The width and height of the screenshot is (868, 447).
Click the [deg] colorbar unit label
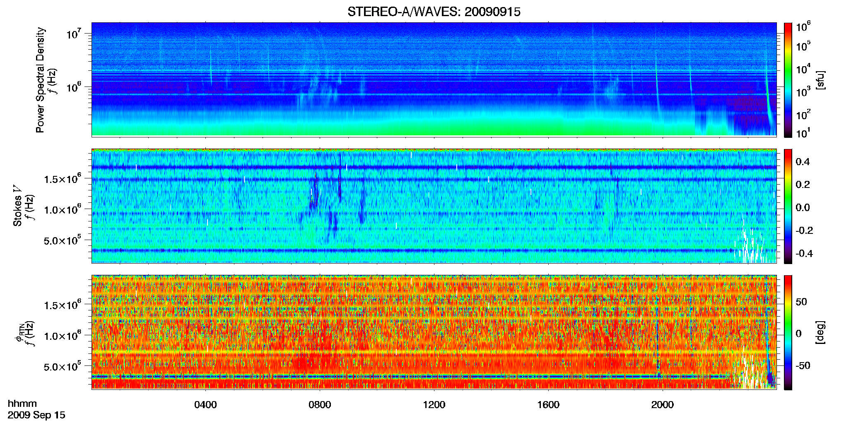point(820,332)
